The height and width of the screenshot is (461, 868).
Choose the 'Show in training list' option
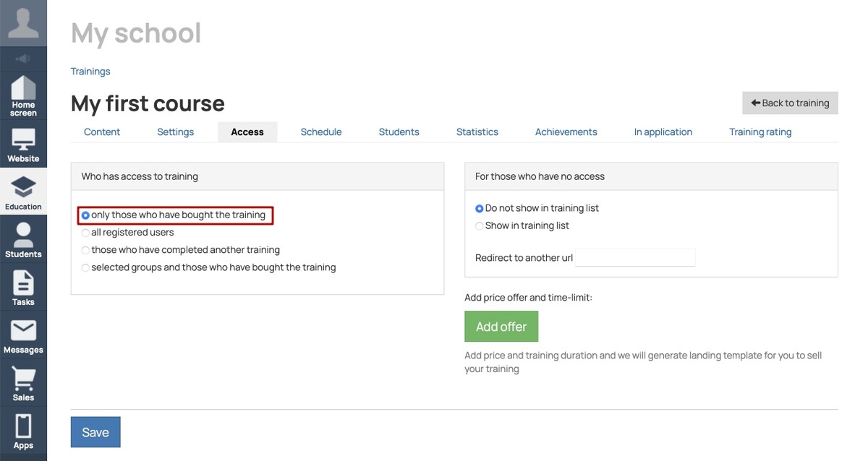(x=480, y=225)
